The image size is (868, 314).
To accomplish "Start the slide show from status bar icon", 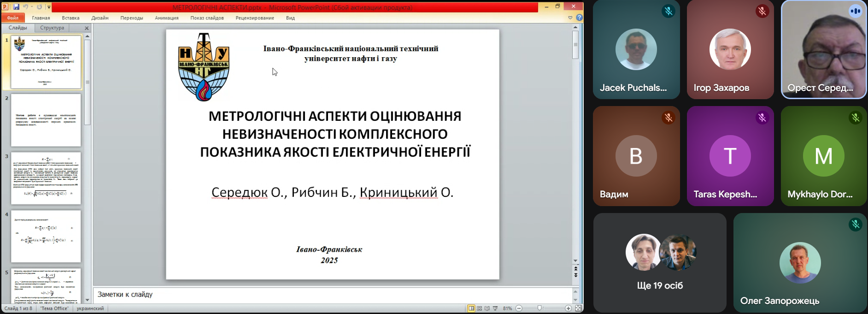I will point(495,308).
